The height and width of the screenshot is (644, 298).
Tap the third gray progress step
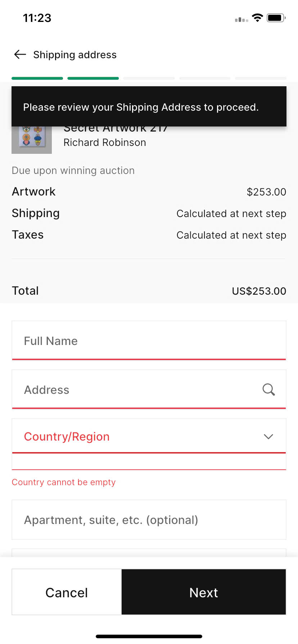(149, 78)
